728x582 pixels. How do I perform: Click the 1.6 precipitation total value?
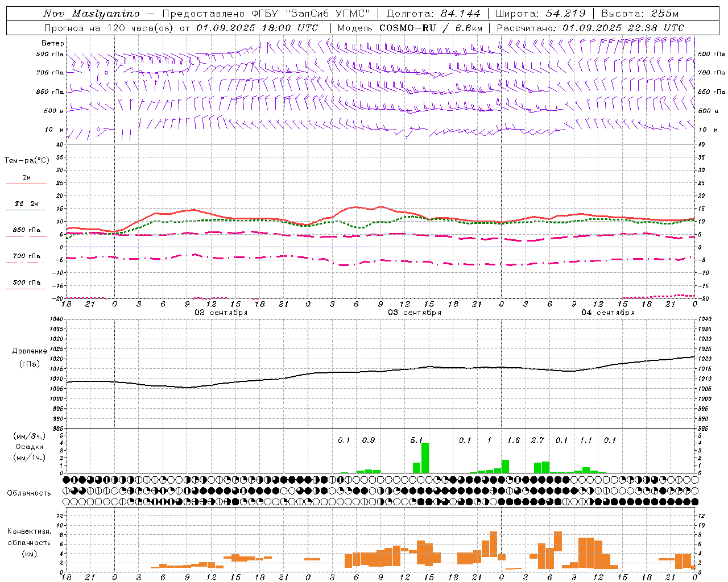514,440
